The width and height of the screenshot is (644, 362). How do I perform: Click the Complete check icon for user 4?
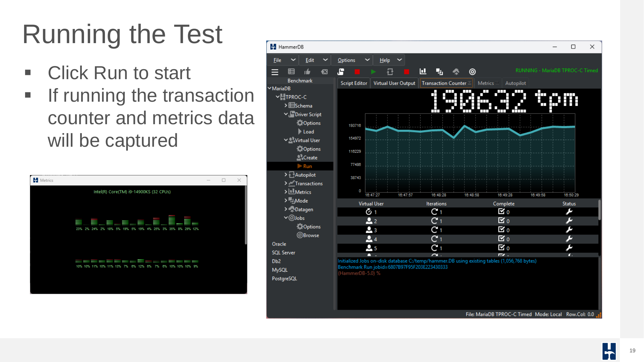tap(501, 238)
